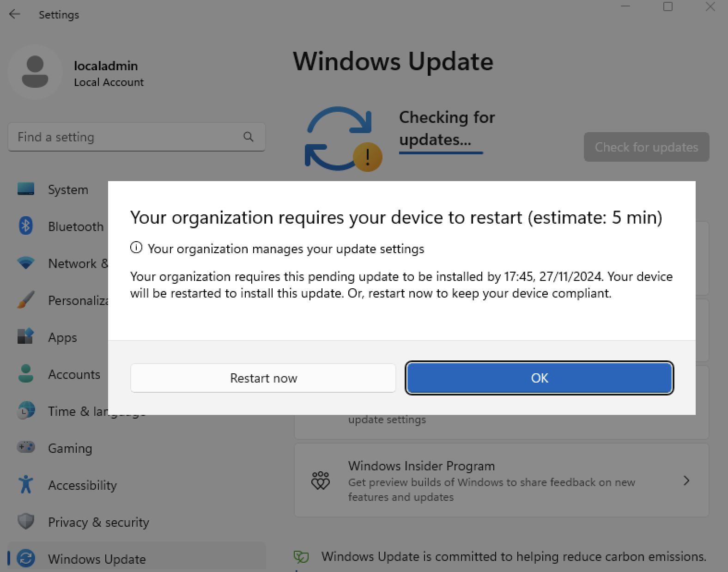Open the Personalization paintbrush icon
The height and width of the screenshot is (572, 728).
coord(26,300)
